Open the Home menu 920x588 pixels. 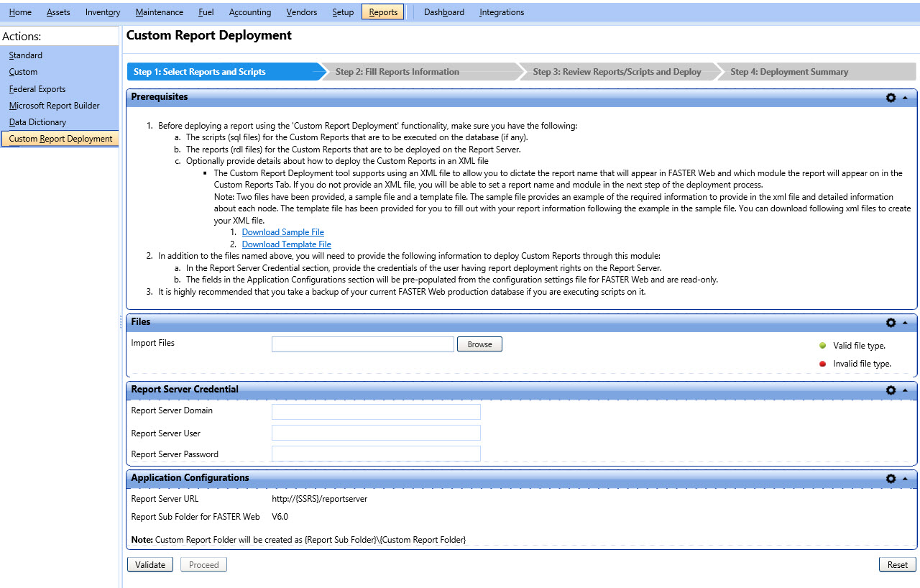click(20, 12)
